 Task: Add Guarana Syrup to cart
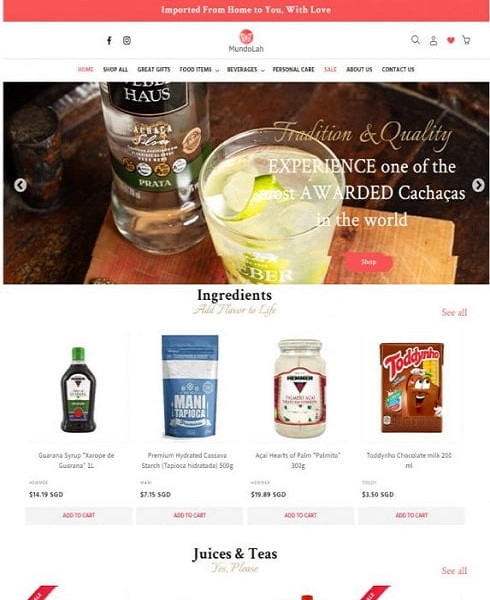(79, 515)
